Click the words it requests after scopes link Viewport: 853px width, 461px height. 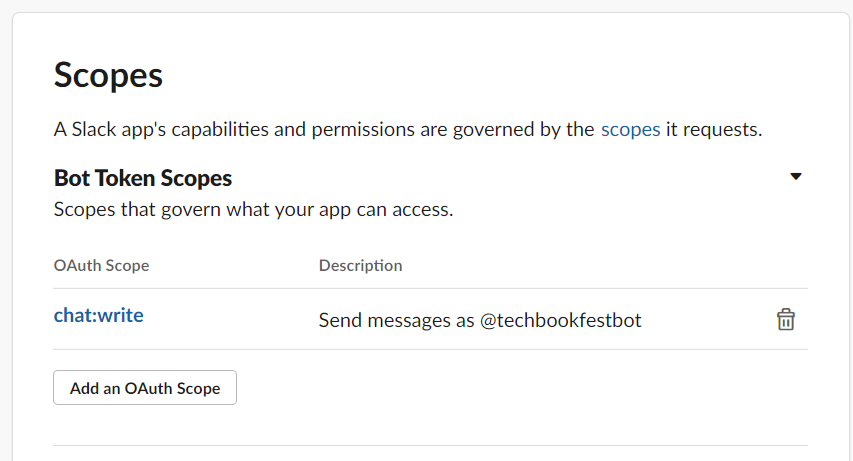714,130
